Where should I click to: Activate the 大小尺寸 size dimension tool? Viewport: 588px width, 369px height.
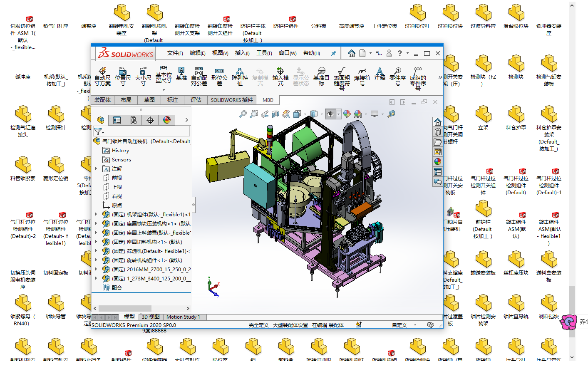pos(143,76)
